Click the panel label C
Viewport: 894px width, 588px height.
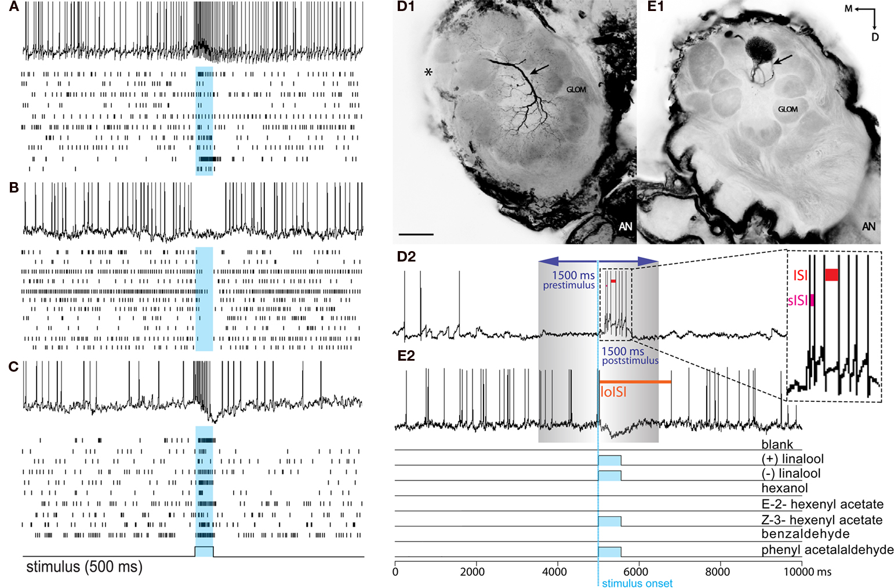tap(14, 366)
